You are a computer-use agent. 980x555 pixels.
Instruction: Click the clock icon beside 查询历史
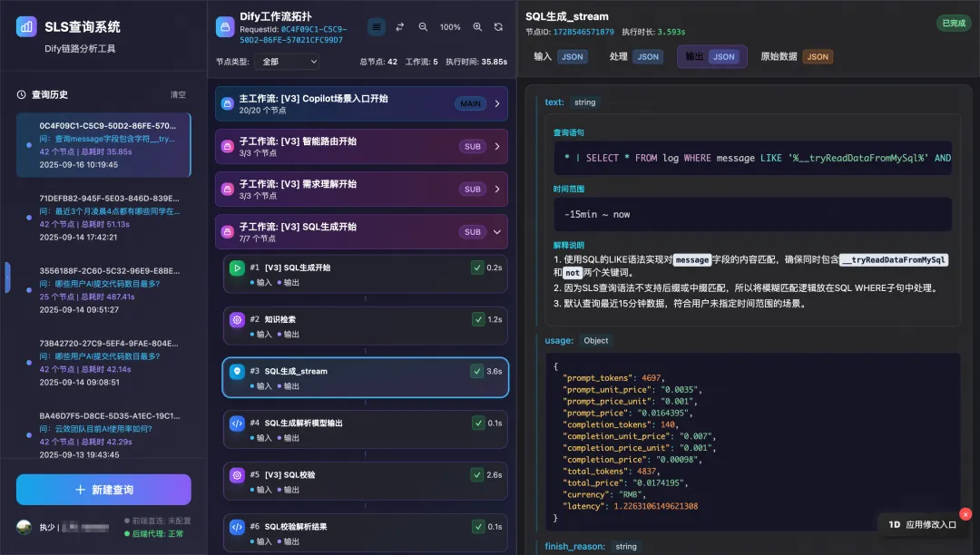pyautogui.click(x=21, y=94)
